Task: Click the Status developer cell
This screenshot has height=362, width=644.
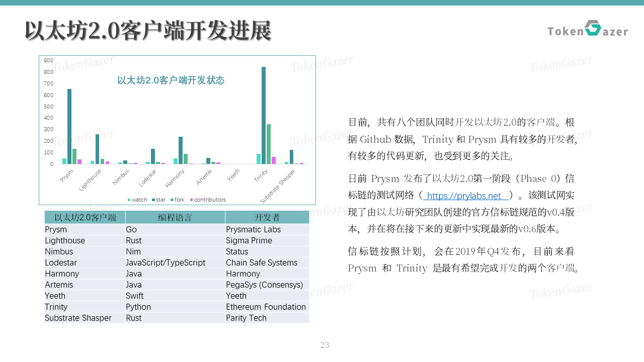Action: (267, 251)
